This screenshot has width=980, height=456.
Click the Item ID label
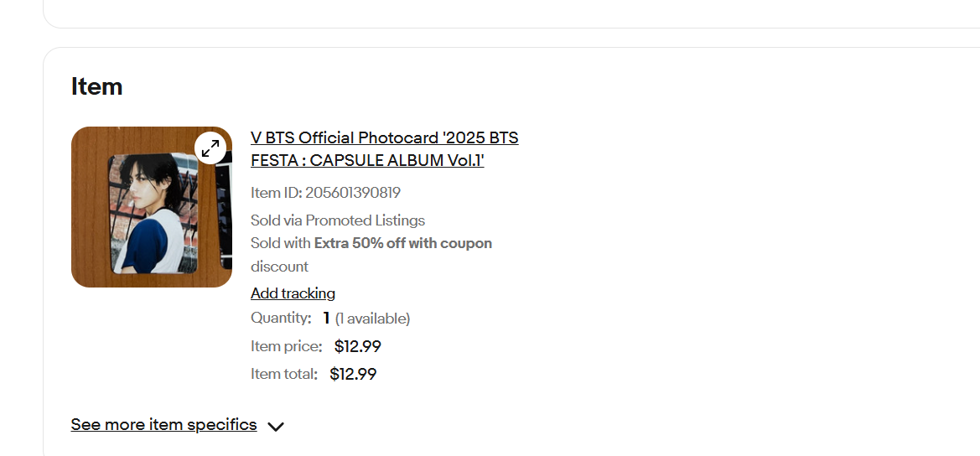pos(276,193)
